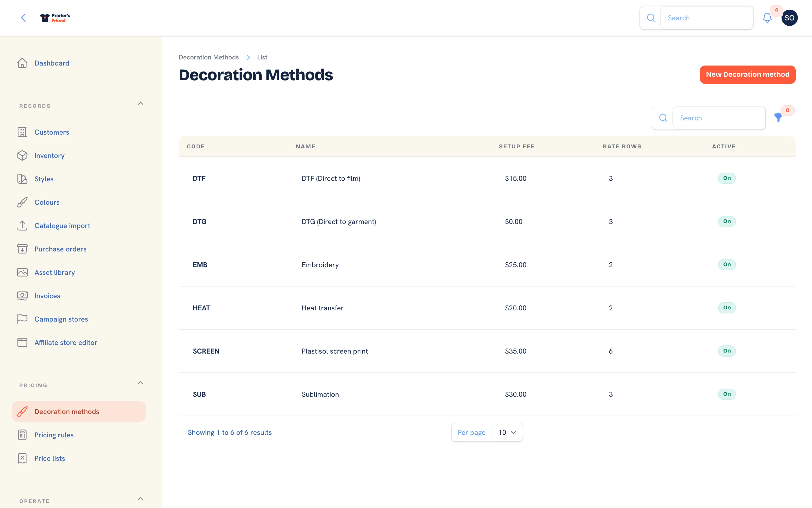Open the SCREEN decoration method row
812x508 pixels.
(487, 351)
